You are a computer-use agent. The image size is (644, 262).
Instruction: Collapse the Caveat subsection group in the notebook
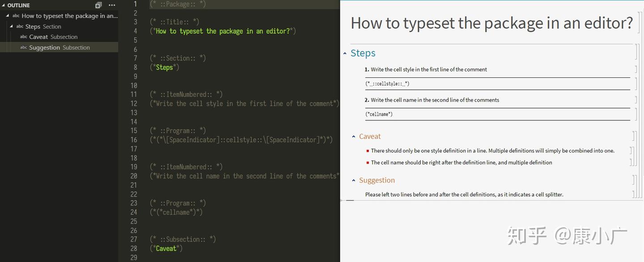point(353,137)
